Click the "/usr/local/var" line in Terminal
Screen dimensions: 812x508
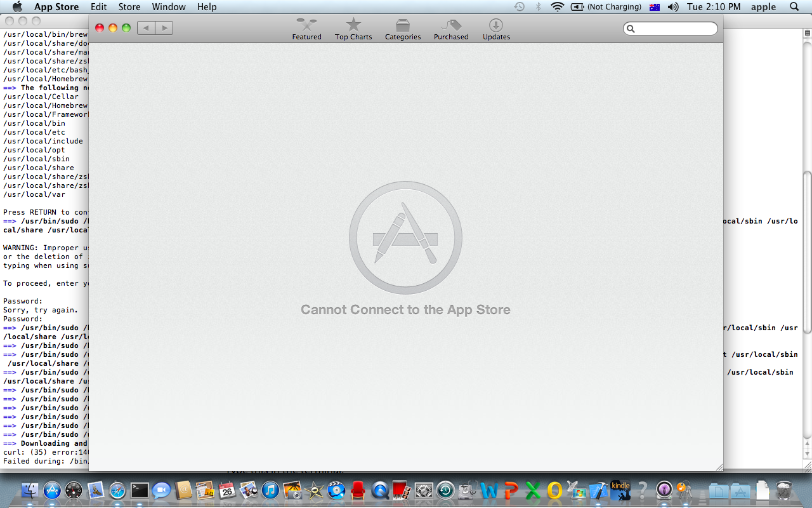click(34, 194)
